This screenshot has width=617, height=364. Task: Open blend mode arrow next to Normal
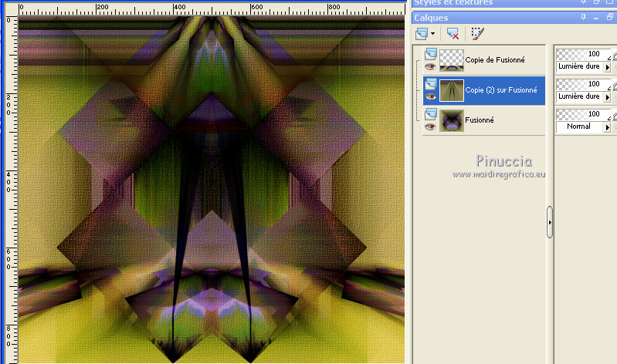click(607, 127)
